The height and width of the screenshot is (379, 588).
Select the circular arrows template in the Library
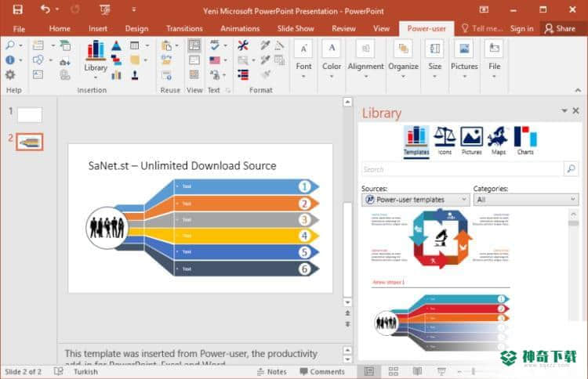click(x=440, y=239)
